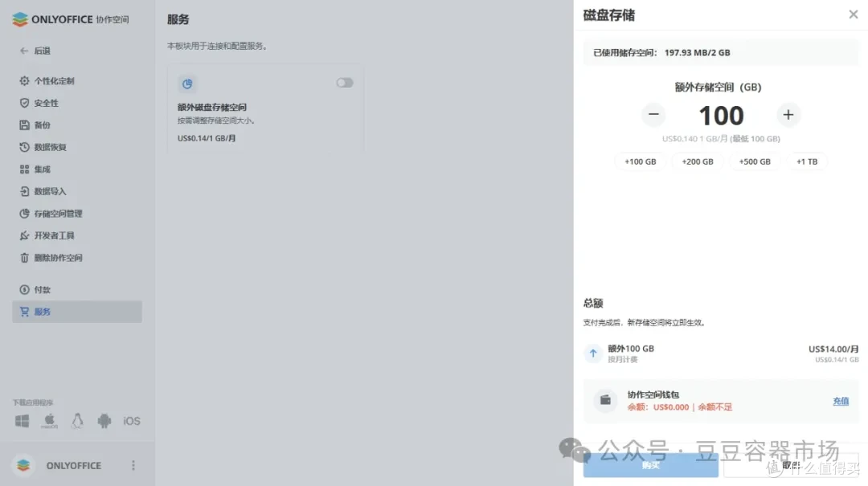Click the 取消 cancel button
The width and height of the screenshot is (868, 486).
[791, 465]
